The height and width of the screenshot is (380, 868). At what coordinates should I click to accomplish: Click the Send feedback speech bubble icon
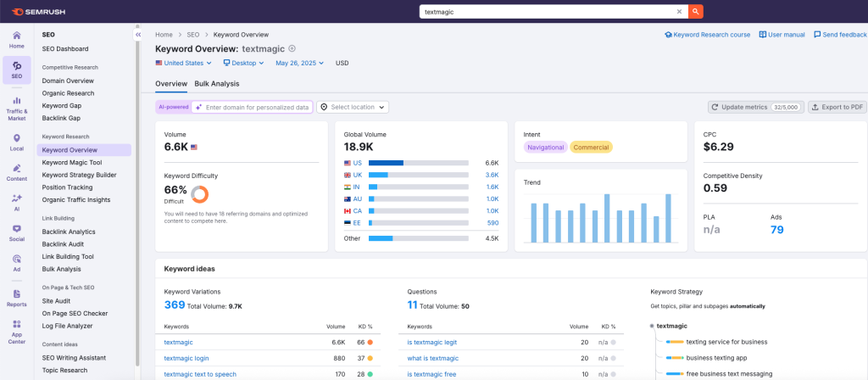[817, 35]
